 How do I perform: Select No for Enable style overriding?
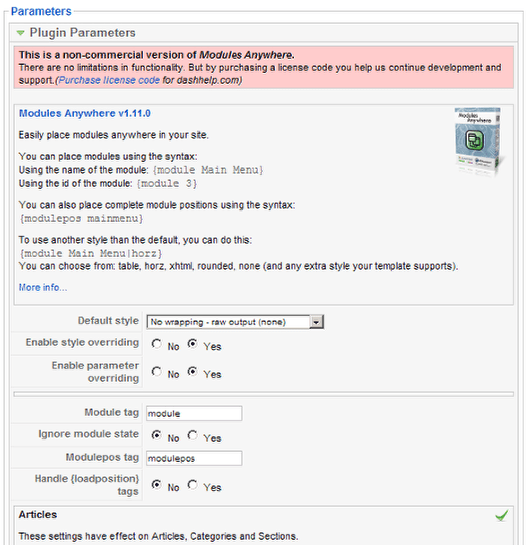point(156,344)
